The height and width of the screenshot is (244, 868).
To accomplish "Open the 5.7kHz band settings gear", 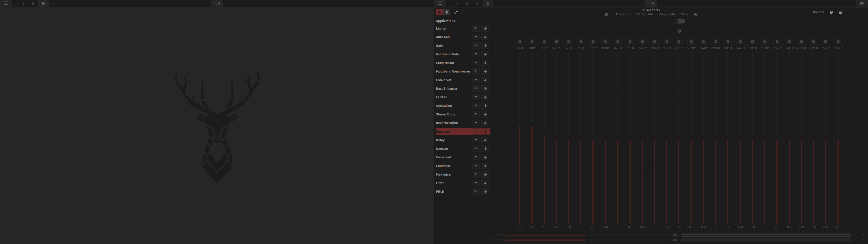I will 814,42.
